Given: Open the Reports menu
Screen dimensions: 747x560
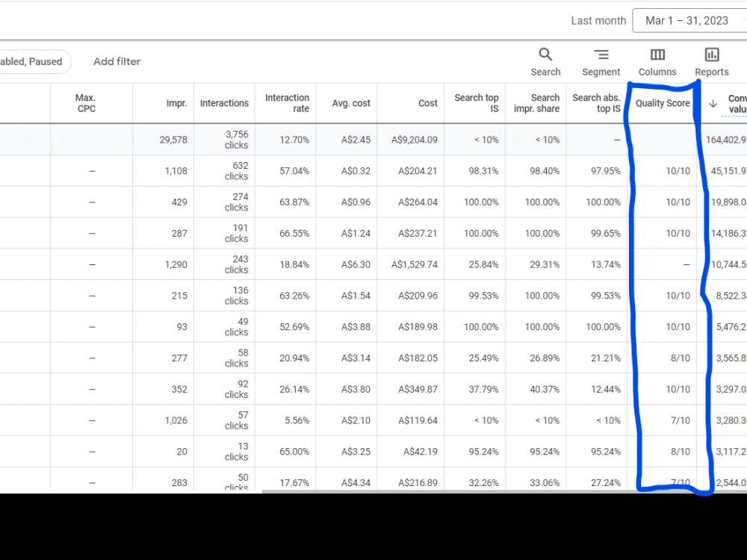Looking at the screenshot, I should pos(712,62).
